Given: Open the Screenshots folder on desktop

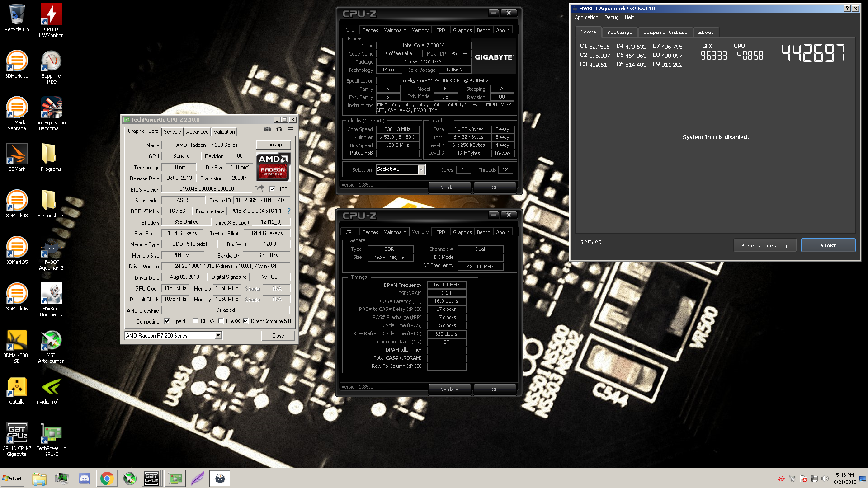Looking at the screenshot, I should click(51, 204).
